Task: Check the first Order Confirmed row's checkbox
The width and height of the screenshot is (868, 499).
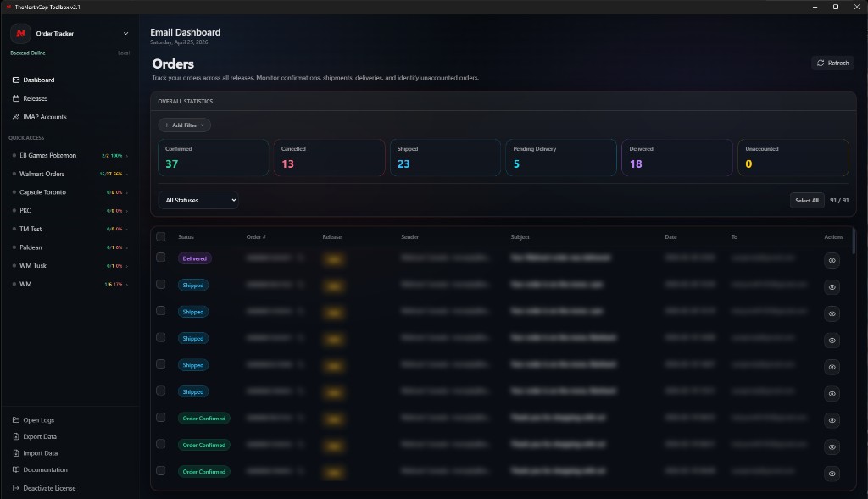Action: pyautogui.click(x=160, y=418)
